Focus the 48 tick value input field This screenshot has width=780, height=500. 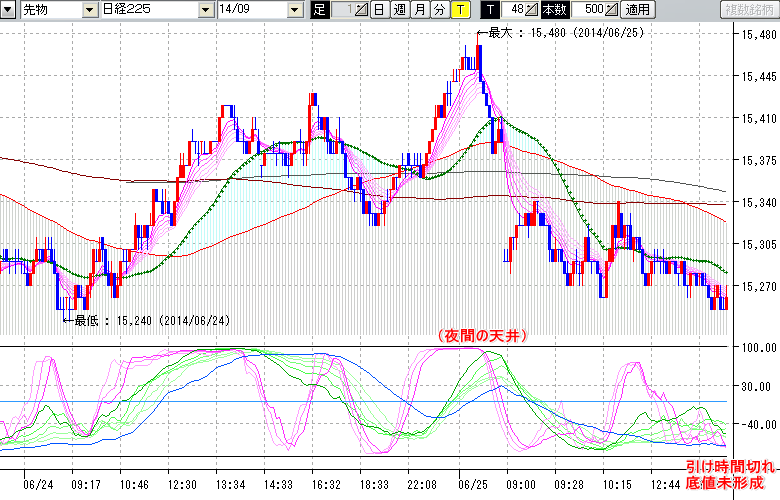[x=513, y=10]
